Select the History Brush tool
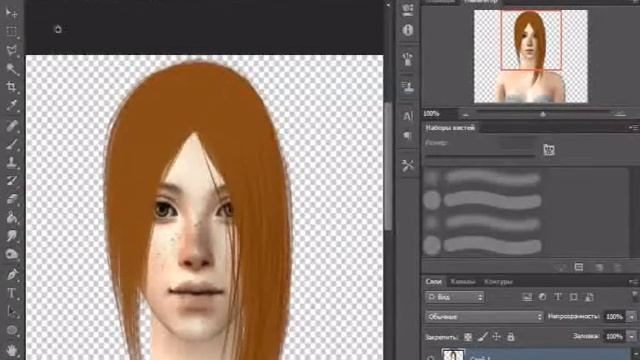The height and width of the screenshot is (360, 640). (x=11, y=180)
